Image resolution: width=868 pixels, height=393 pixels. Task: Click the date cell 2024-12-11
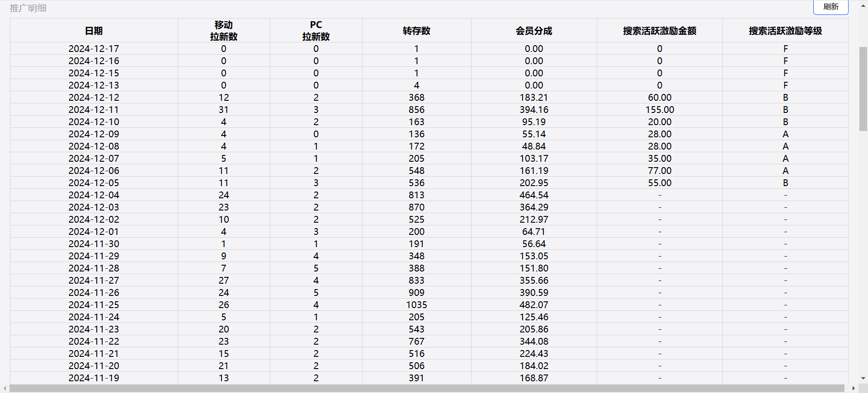[x=94, y=110]
